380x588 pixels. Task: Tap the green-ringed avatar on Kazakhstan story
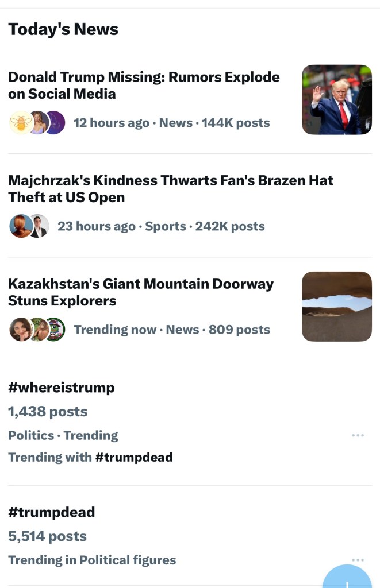pos(56,329)
